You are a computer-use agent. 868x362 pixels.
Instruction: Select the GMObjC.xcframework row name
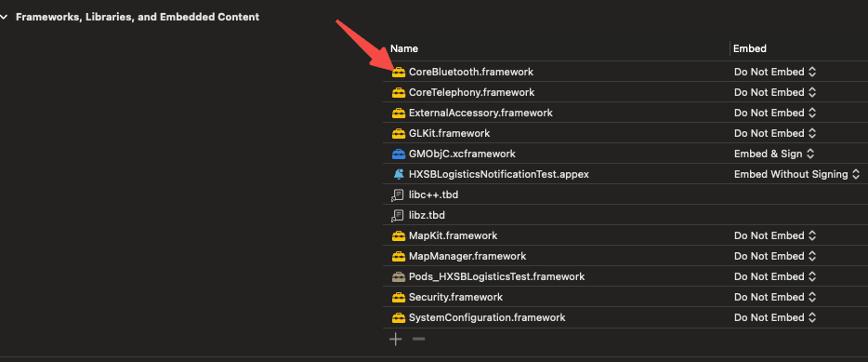click(462, 154)
